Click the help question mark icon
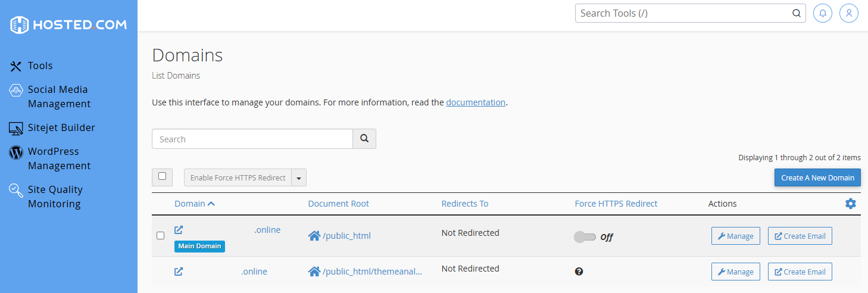This screenshot has width=868, height=293. click(x=579, y=272)
